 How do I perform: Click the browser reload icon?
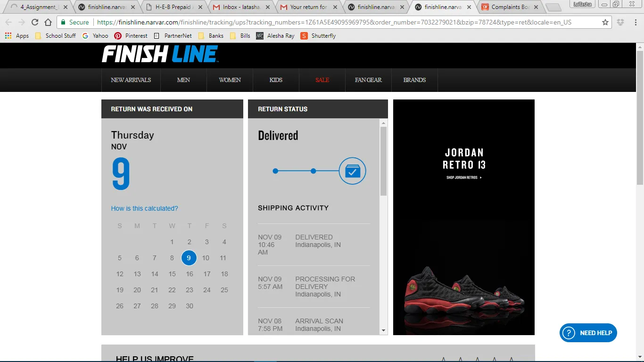[35, 22]
